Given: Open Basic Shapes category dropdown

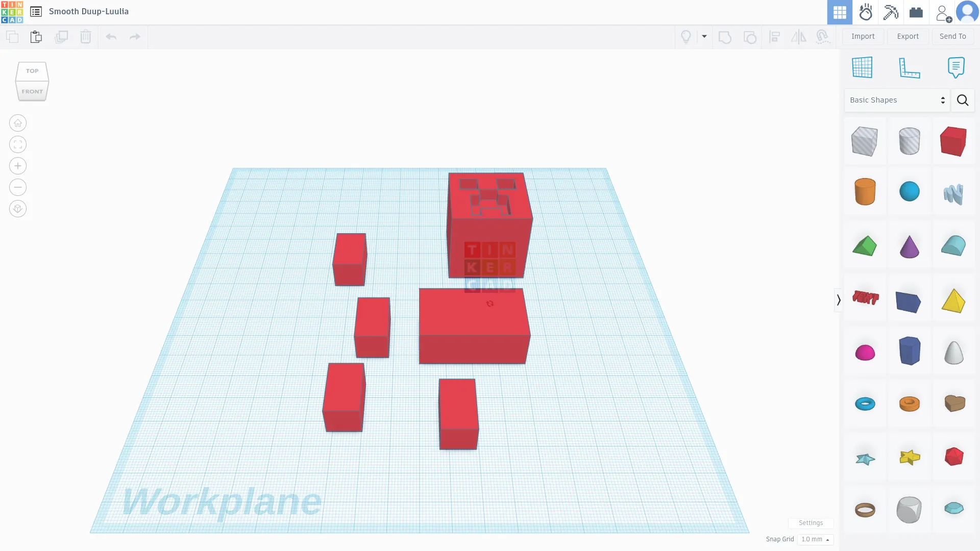Looking at the screenshot, I should (897, 100).
